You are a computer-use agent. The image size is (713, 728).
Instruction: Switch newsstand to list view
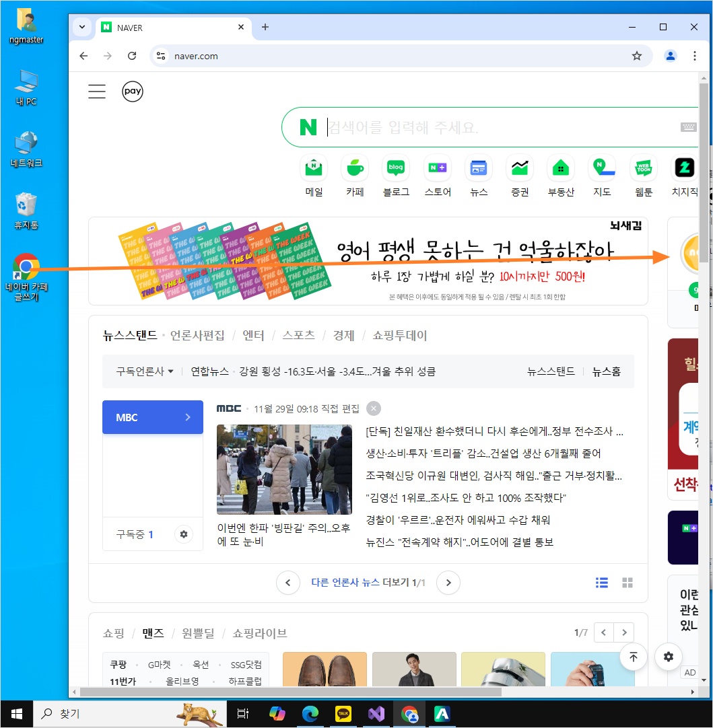601,583
